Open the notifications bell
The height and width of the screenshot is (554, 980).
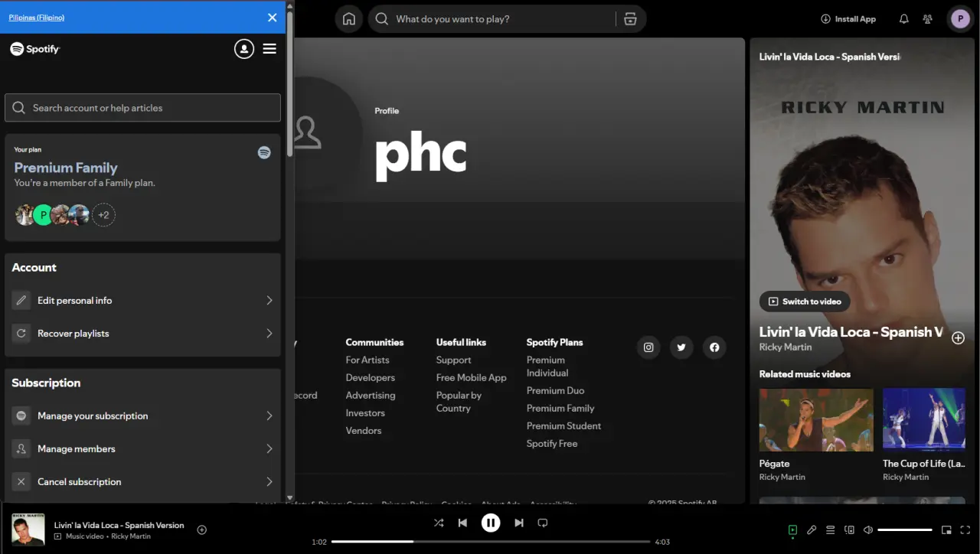[903, 19]
